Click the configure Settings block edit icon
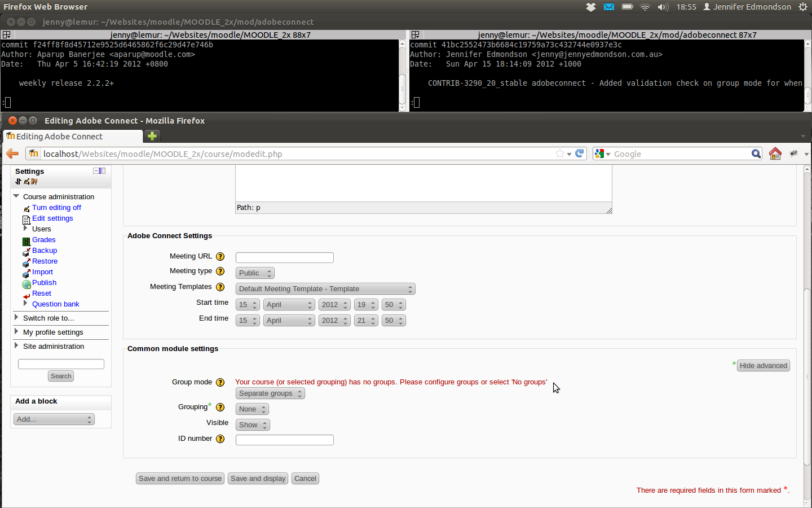Image resolution: width=812 pixels, height=508 pixels. pyautogui.click(x=27, y=181)
